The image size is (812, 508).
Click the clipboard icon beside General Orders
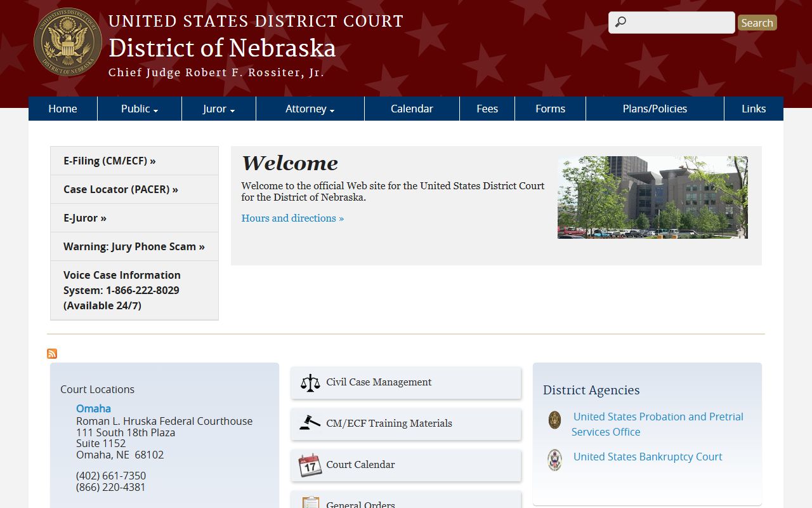pyautogui.click(x=310, y=502)
